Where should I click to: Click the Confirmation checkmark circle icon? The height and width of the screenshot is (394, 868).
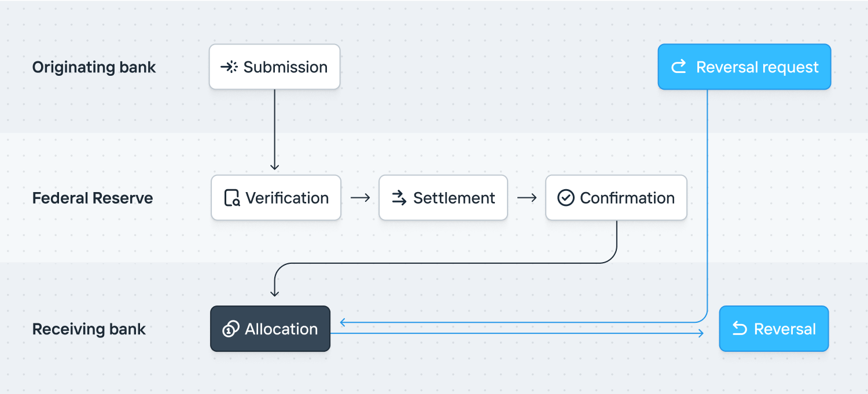565,198
